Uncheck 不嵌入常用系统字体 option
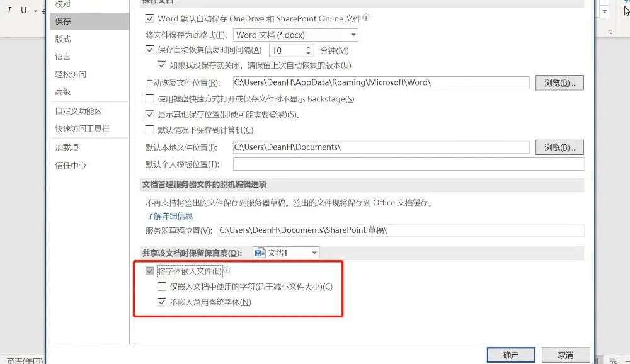630x364 pixels. (x=161, y=302)
